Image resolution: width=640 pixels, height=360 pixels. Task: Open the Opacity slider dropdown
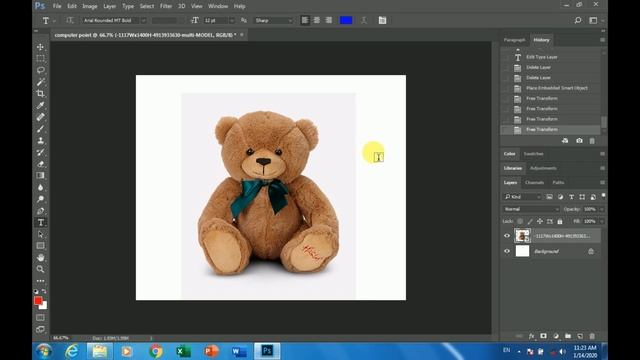pyautogui.click(x=601, y=209)
